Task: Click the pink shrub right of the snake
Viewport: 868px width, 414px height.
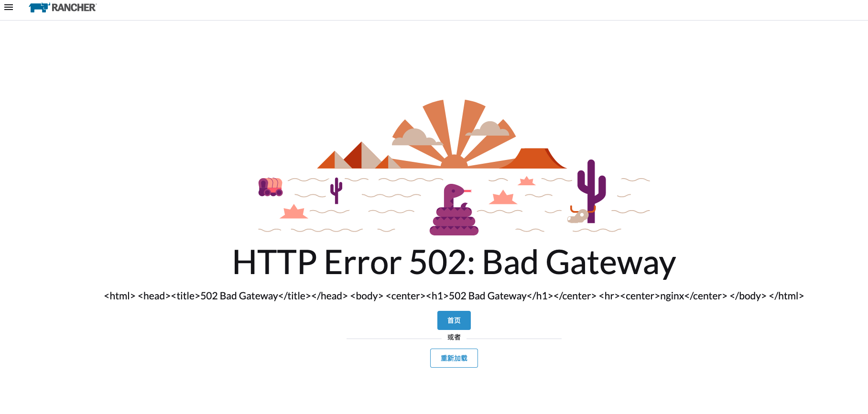Action: pyautogui.click(x=503, y=197)
